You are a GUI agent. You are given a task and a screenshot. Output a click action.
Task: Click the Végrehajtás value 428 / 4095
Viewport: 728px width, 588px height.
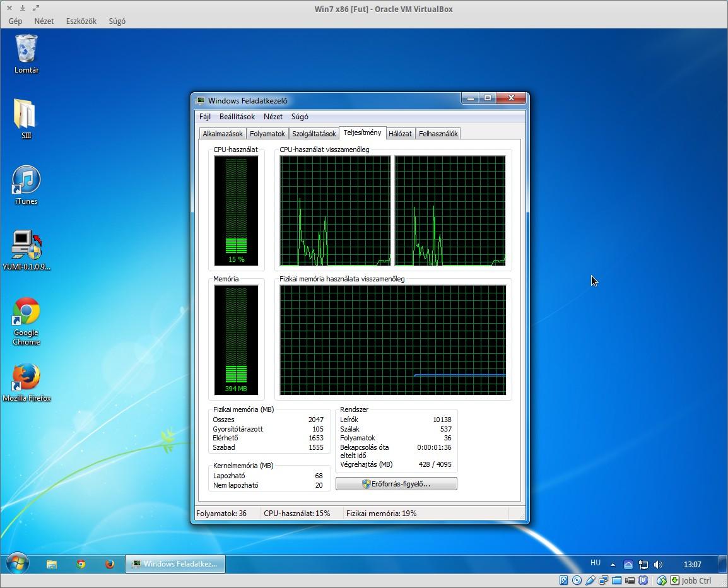point(435,464)
